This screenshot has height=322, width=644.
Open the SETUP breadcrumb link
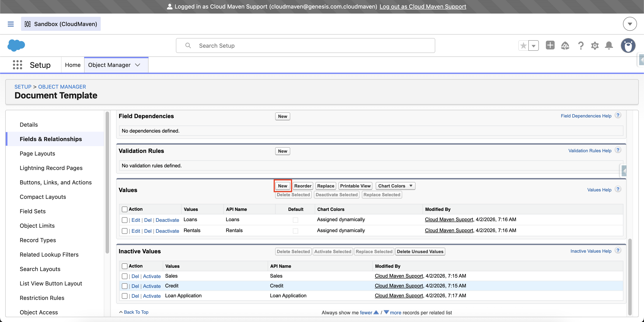[23, 87]
